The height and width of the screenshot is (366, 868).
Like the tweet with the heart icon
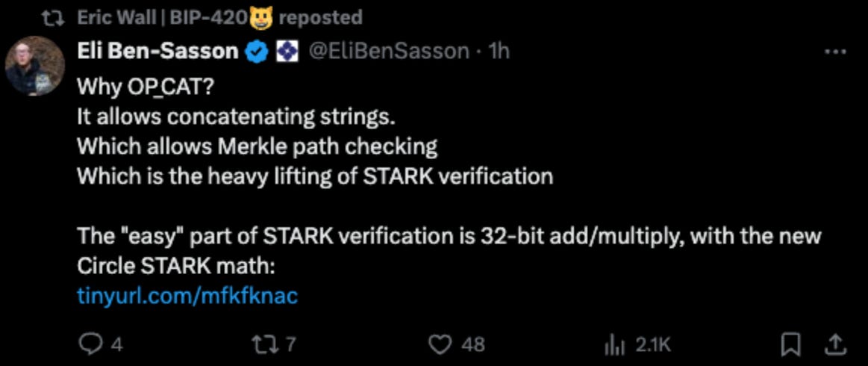click(443, 344)
